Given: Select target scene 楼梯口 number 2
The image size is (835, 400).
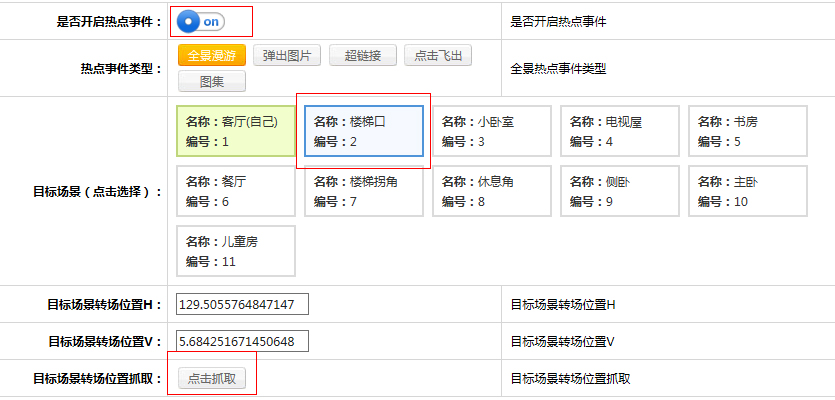Looking at the screenshot, I should point(364,131).
